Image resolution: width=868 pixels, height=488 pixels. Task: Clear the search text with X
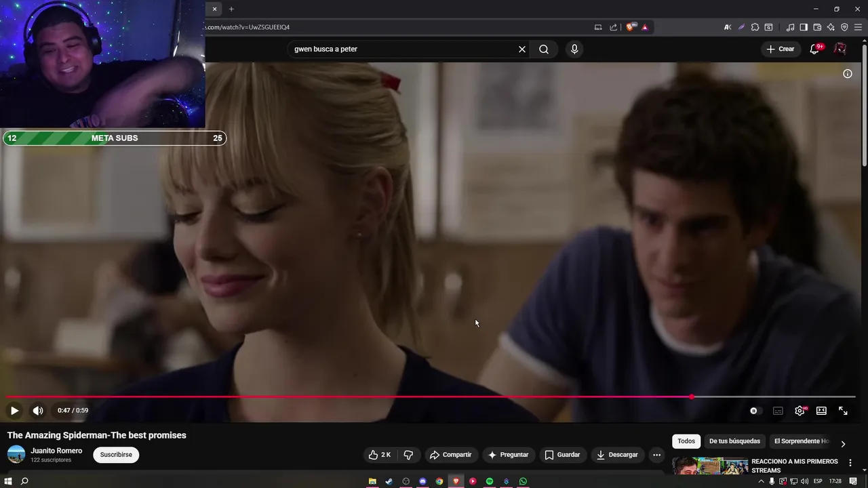522,49
